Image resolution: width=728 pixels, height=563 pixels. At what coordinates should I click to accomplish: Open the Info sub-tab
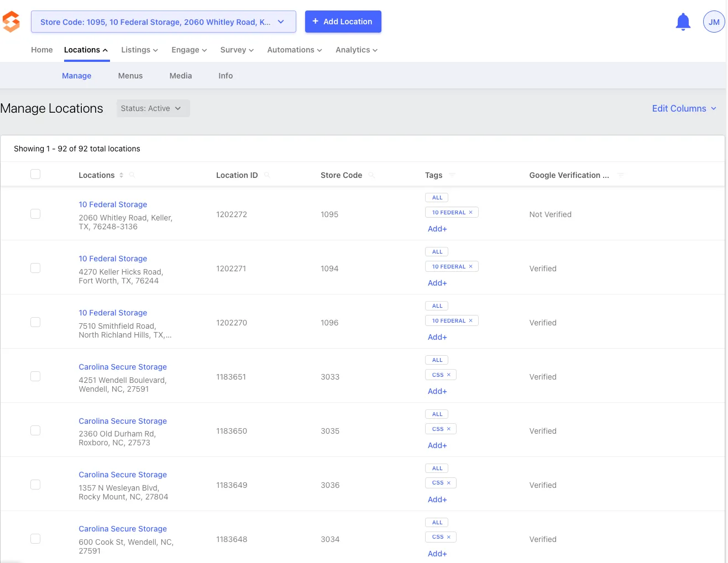226,76
